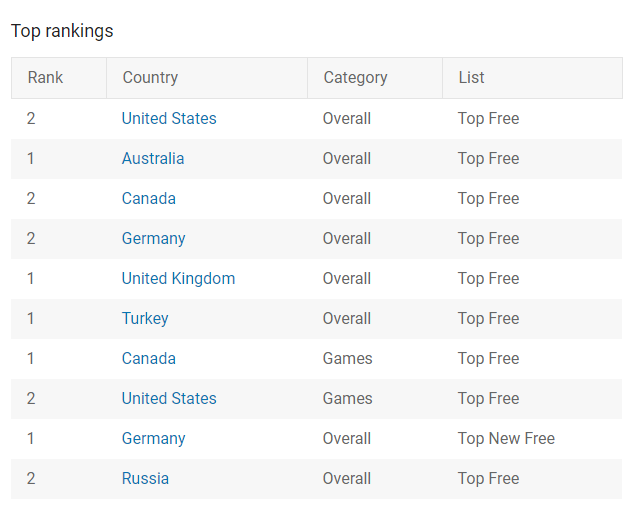The height and width of the screenshot is (509, 635).
Task: Select the Top New Free list cell
Action: pyautogui.click(x=506, y=438)
